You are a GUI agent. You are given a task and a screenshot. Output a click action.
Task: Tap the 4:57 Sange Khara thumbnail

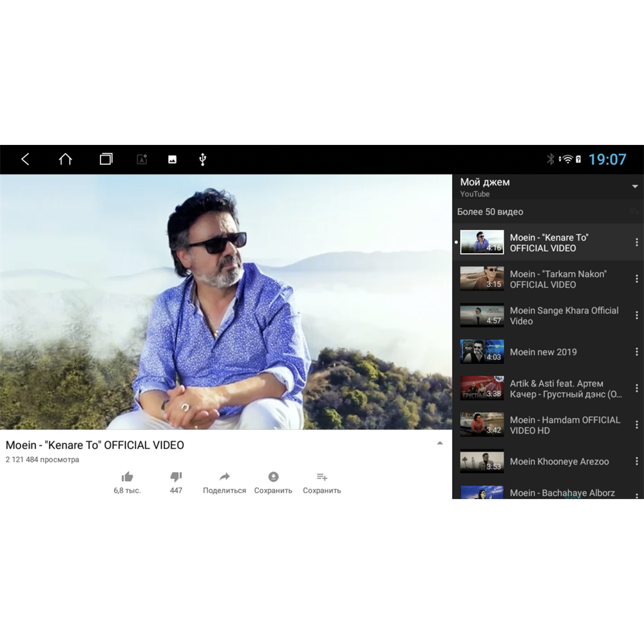482,316
